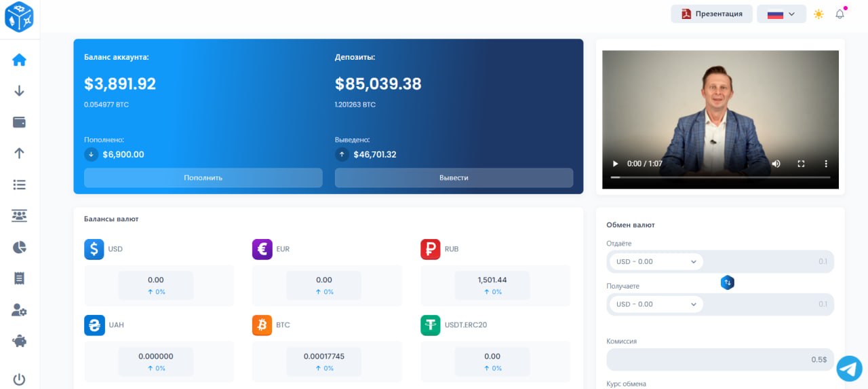
Task: Open the team/referrals icon in sidebar
Action: [x=19, y=216]
